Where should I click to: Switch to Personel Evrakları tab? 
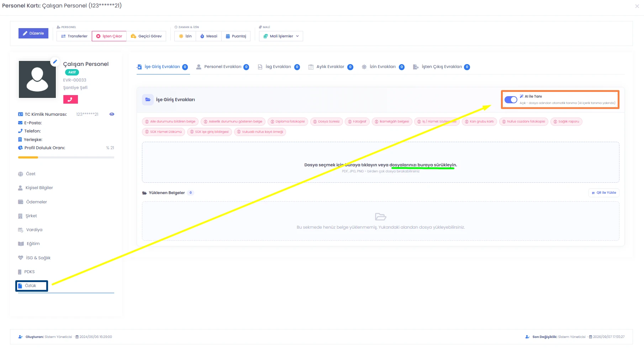click(223, 67)
